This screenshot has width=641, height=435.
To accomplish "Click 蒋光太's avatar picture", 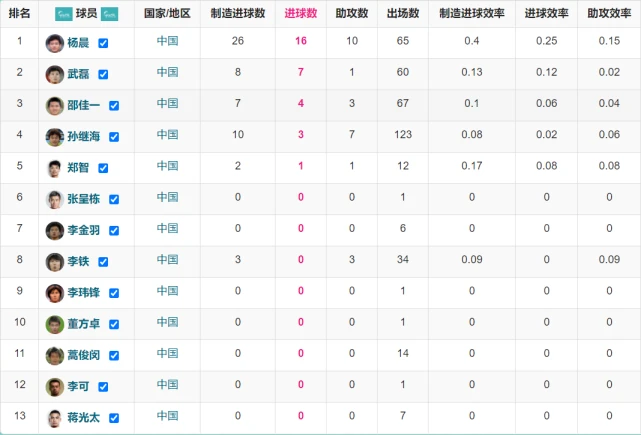I will coord(54,417).
